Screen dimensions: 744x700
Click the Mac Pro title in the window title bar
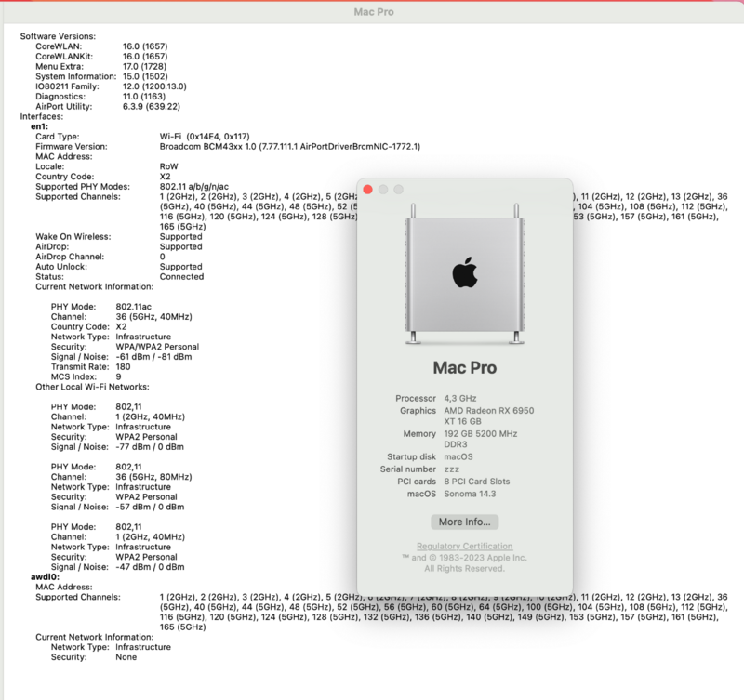(x=374, y=12)
